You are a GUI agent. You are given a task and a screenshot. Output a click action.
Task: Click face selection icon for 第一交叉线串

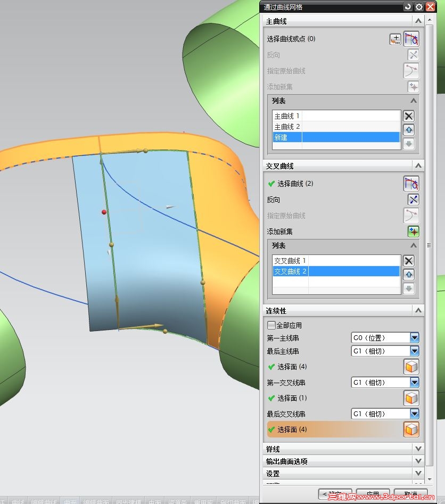(x=411, y=398)
